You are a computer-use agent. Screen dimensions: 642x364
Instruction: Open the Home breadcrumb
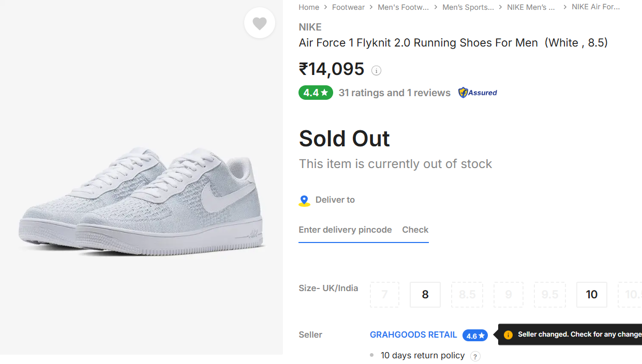coord(309,7)
